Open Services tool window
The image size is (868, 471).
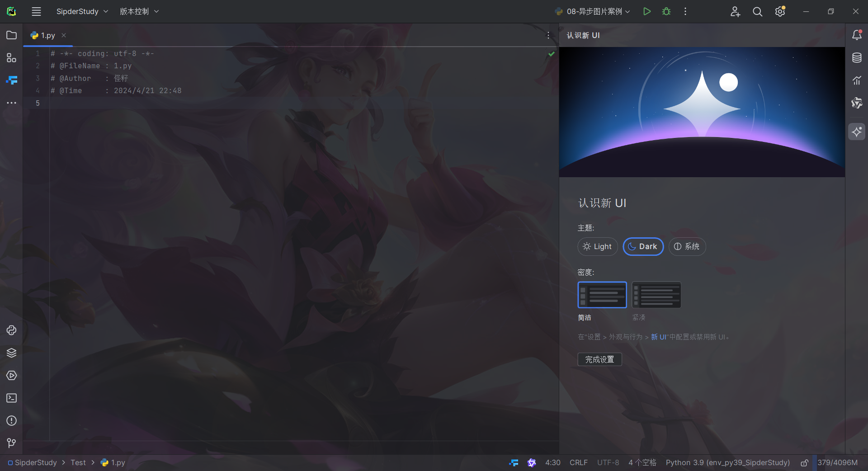coord(11,376)
